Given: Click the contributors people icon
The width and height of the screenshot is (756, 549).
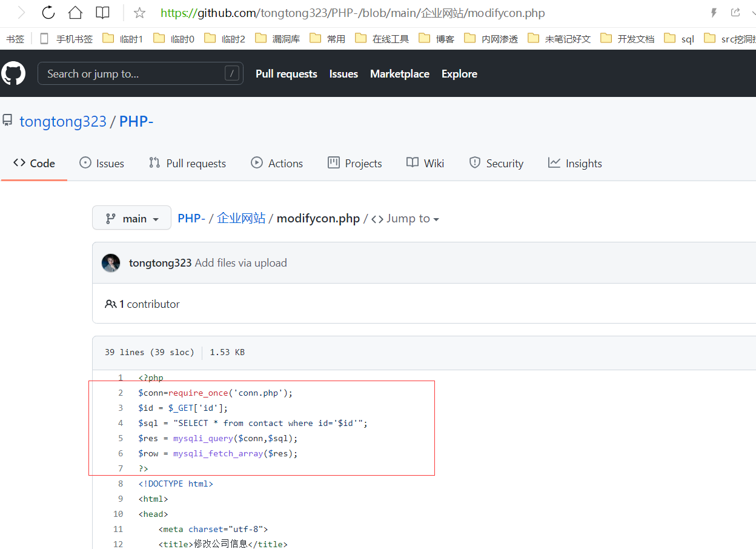Looking at the screenshot, I should click(110, 304).
